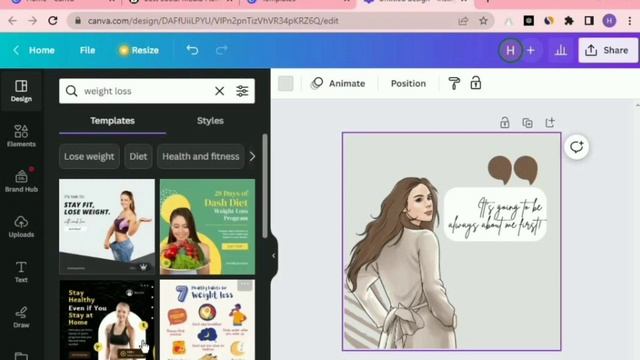Screen dimensions: 640x360
Task: Switch to the Styles tab
Action: point(210,121)
